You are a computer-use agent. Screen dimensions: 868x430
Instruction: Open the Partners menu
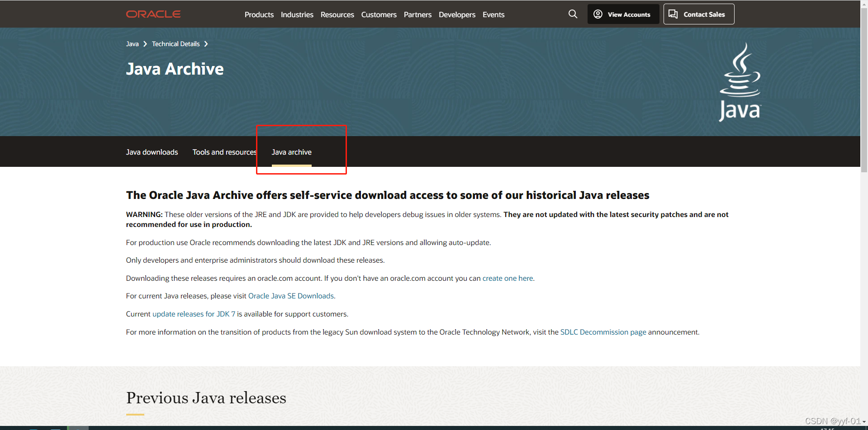point(417,14)
